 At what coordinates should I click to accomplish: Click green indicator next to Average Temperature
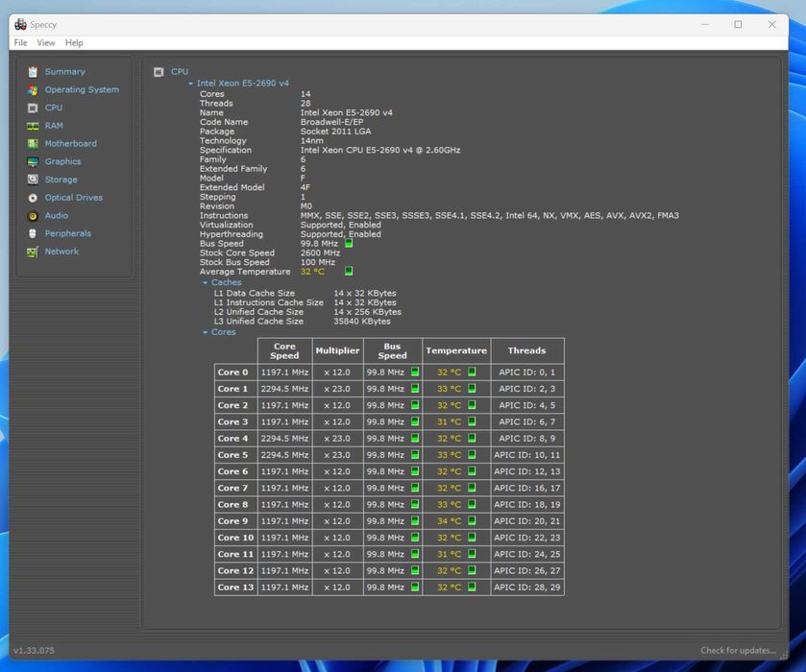[x=349, y=271]
